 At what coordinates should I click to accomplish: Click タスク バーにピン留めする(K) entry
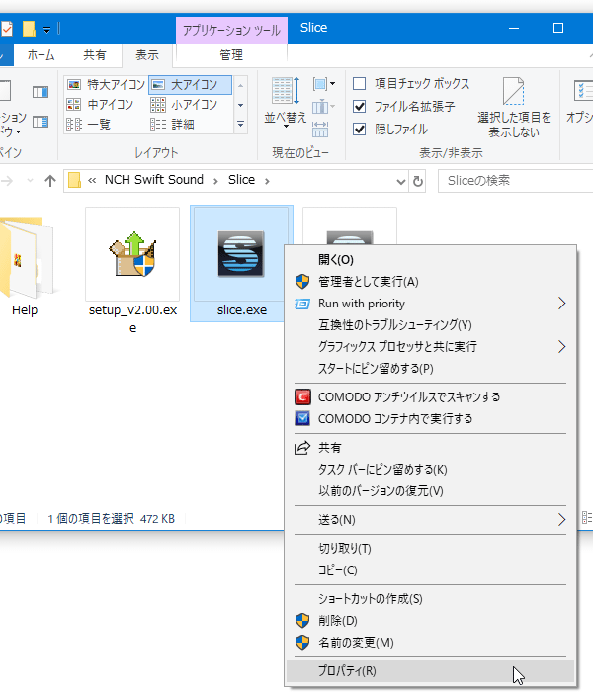(x=430, y=470)
